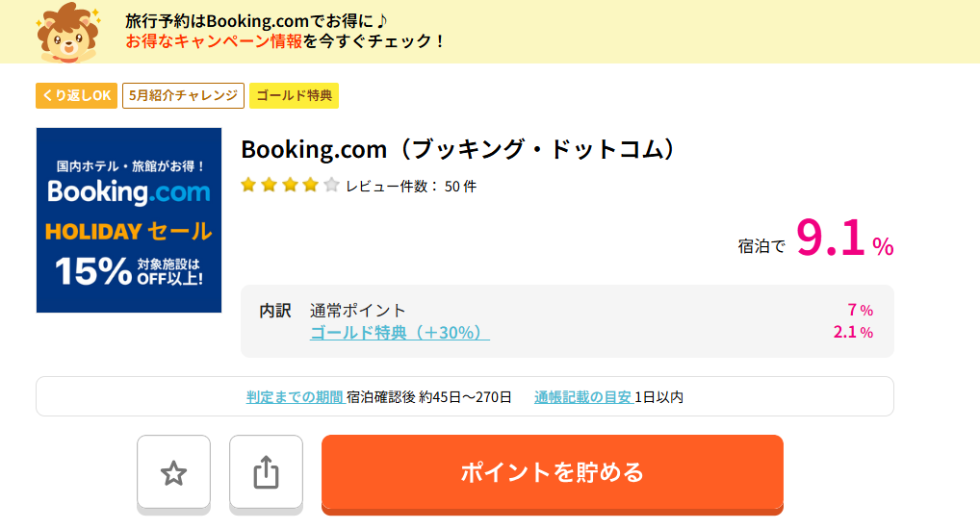Click the first rating star
The width and height of the screenshot is (980, 529).
[248, 185]
